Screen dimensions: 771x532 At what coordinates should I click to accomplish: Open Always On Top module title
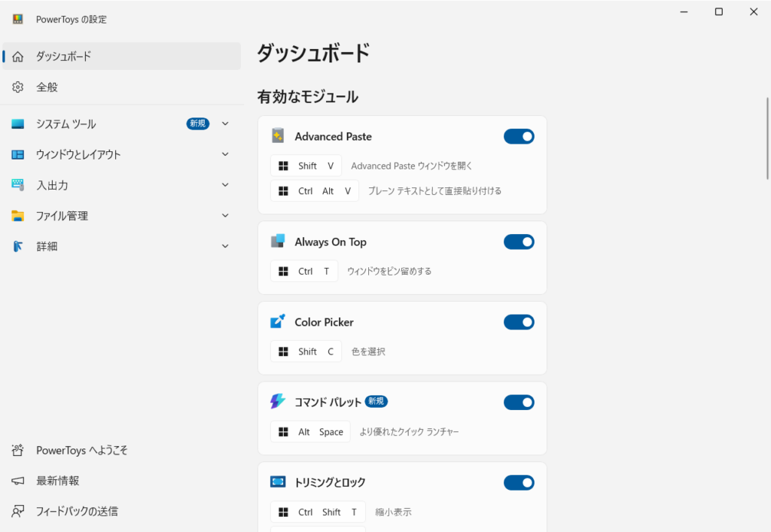click(331, 242)
